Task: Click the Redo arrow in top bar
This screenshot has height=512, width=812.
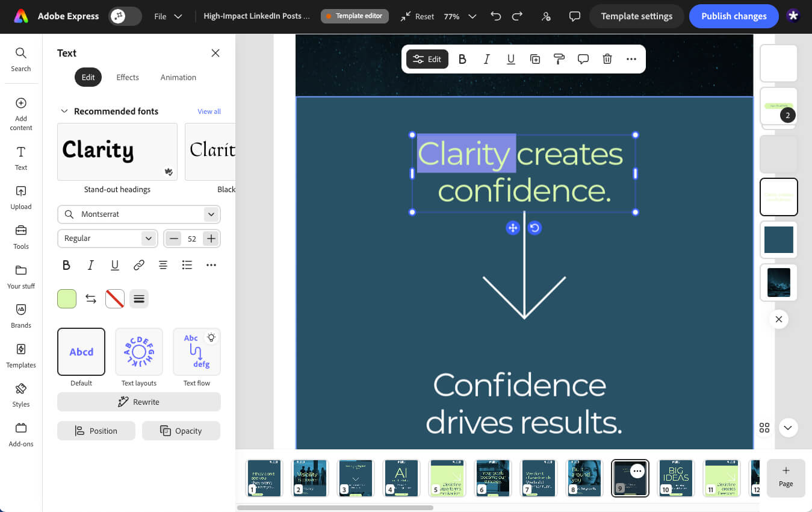Action: point(517,16)
